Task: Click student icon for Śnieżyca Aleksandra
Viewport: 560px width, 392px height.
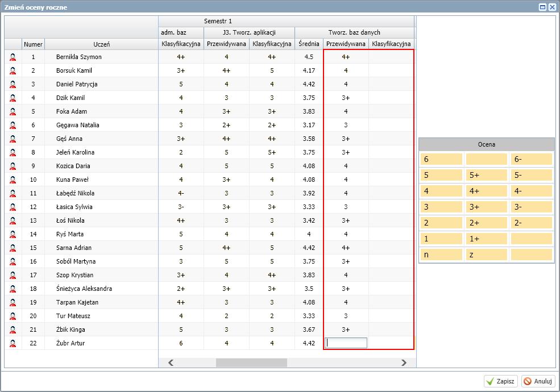Action: click(x=13, y=289)
